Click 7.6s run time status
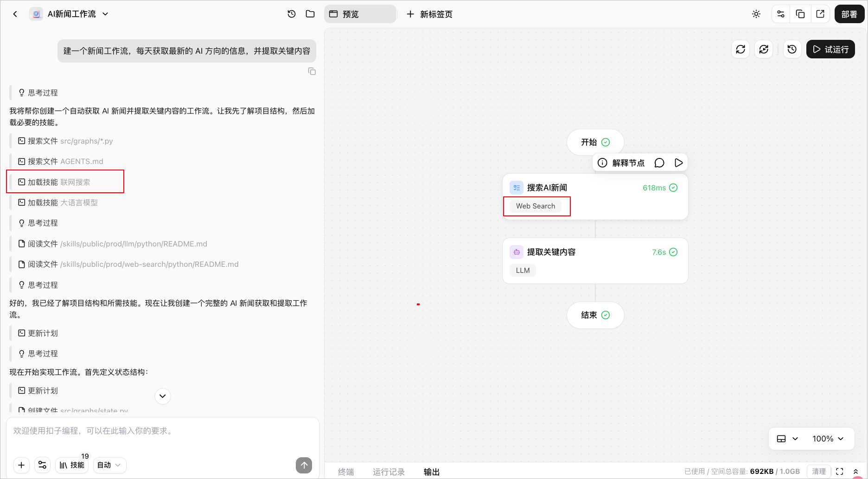Screen dimensions: 868x479 (x=664, y=252)
